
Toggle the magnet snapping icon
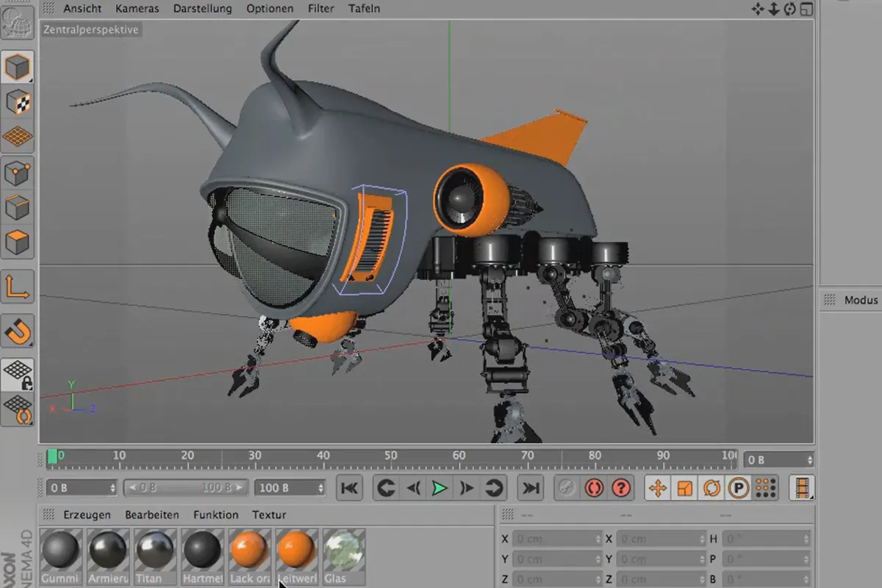click(x=18, y=332)
